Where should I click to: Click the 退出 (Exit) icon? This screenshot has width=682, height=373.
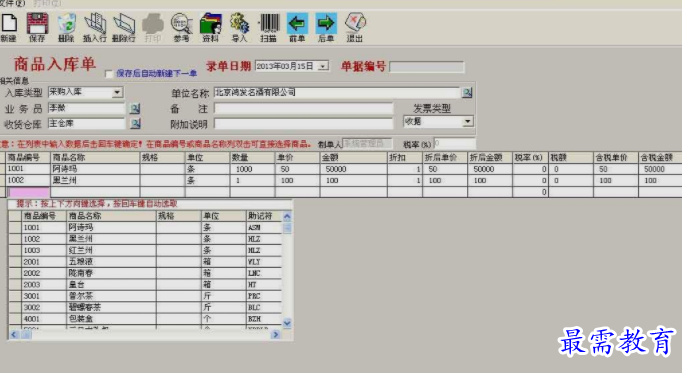click(x=355, y=27)
